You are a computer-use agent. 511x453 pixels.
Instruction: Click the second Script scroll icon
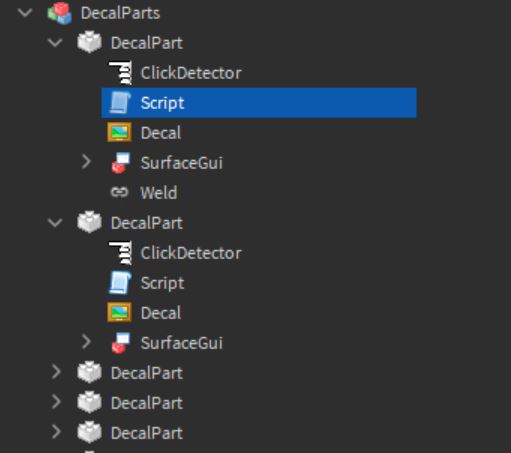[x=120, y=283]
